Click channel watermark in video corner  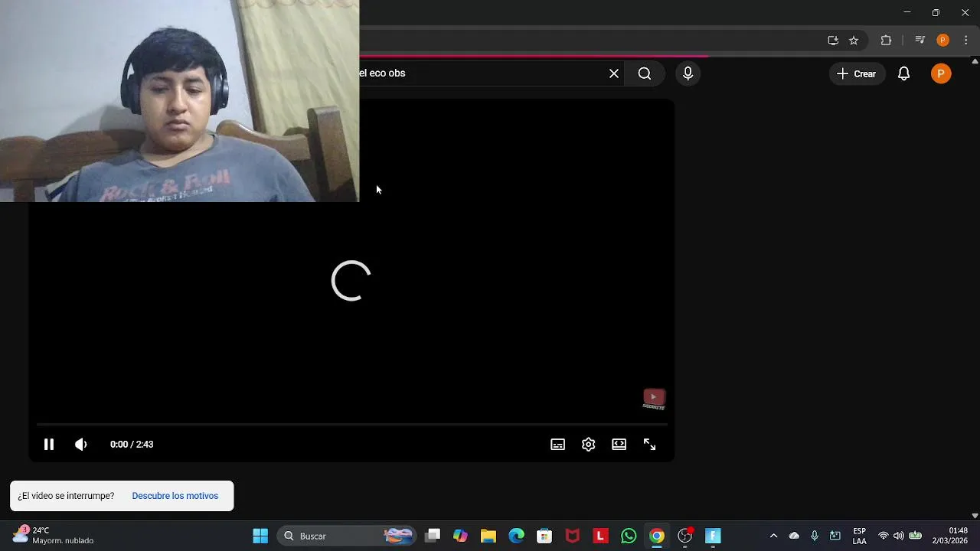point(654,399)
